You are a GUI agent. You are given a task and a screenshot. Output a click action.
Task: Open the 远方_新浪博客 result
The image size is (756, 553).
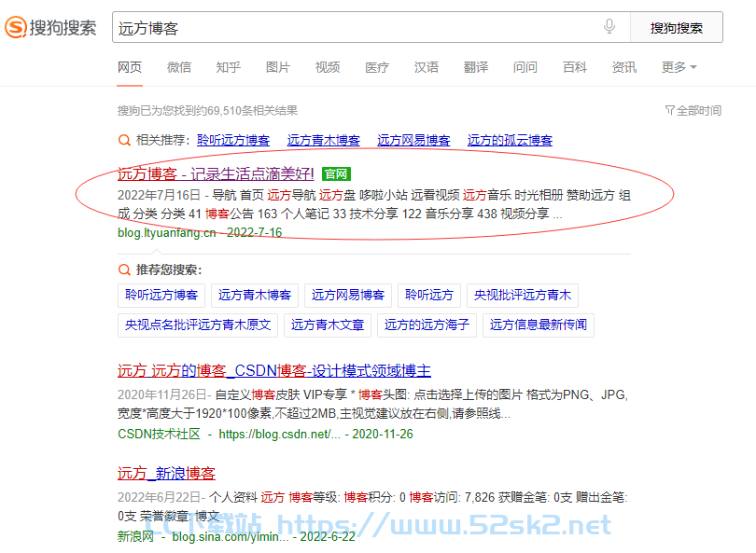166,473
